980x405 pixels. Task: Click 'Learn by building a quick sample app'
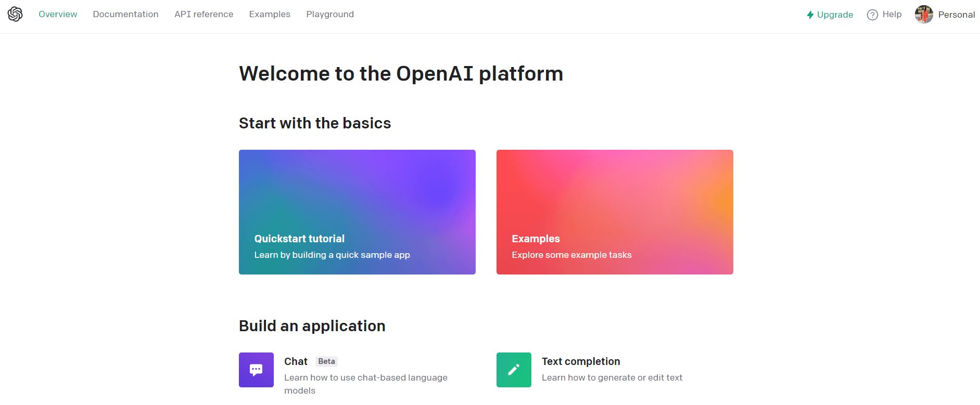click(332, 255)
